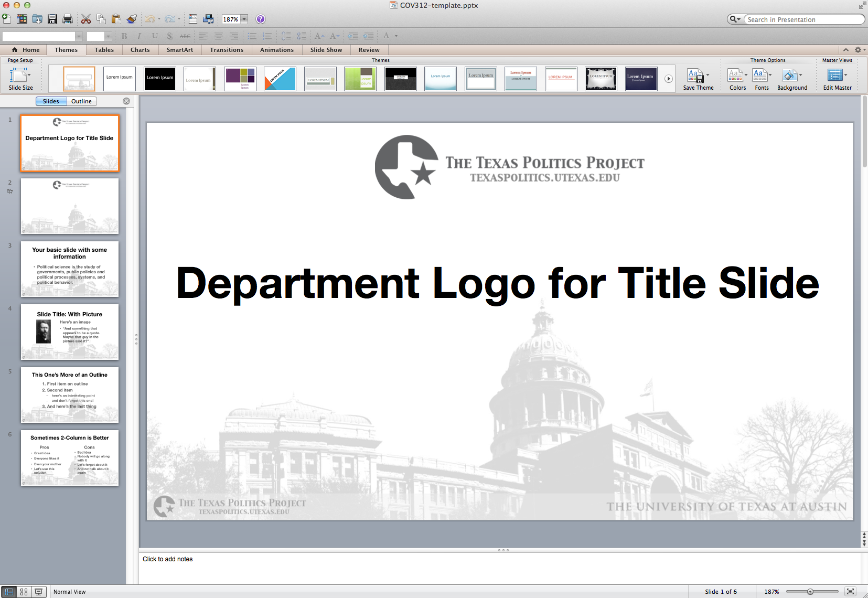This screenshot has width=868, height=598.
Task: Open the Save Theme dropdown arrow
Action: click(x=708, y=76)
